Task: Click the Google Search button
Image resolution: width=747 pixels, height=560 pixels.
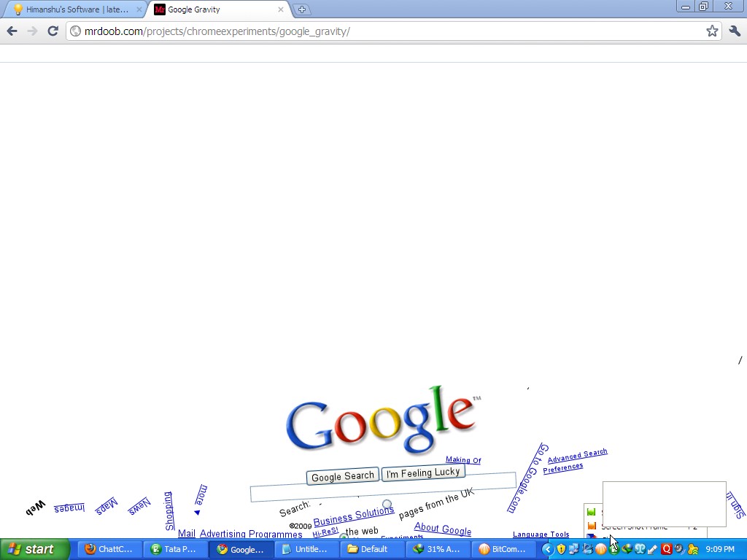Action: tap(343, 476)
